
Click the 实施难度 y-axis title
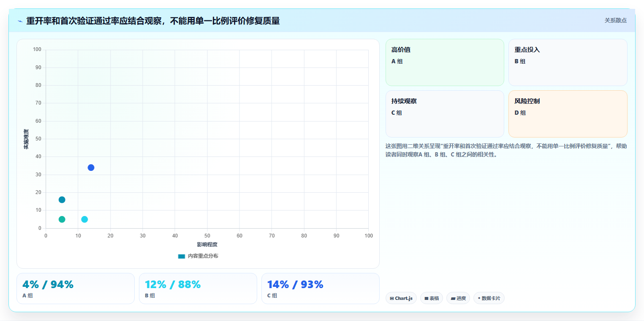point(26,139)
